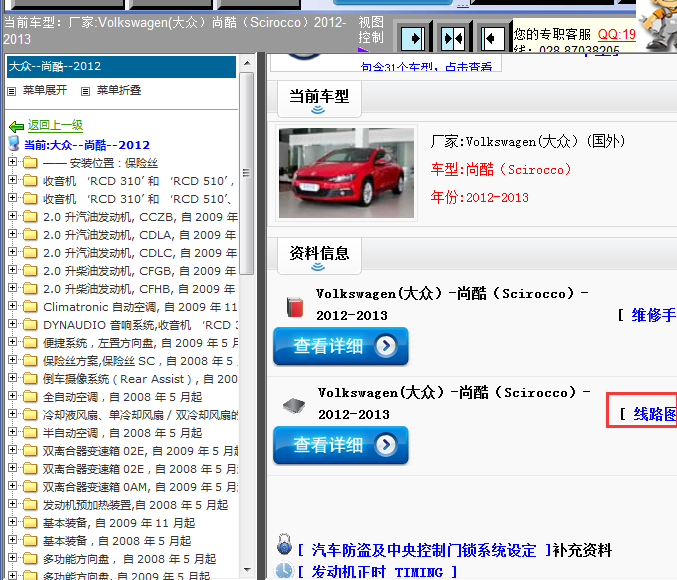The height and width of the screenshot is (580, 677).
Task: Click the tree panel scrollbar down arrow
Action: tap(247, 569)
